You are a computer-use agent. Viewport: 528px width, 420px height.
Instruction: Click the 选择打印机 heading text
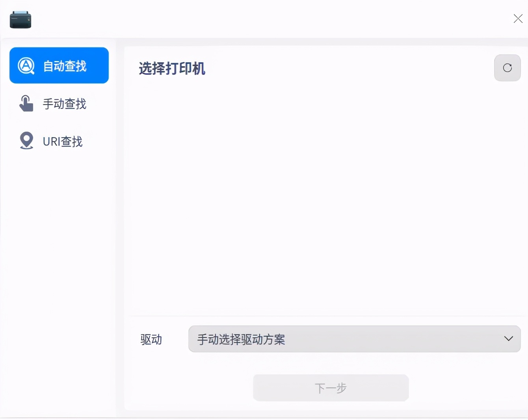point(172,69)
